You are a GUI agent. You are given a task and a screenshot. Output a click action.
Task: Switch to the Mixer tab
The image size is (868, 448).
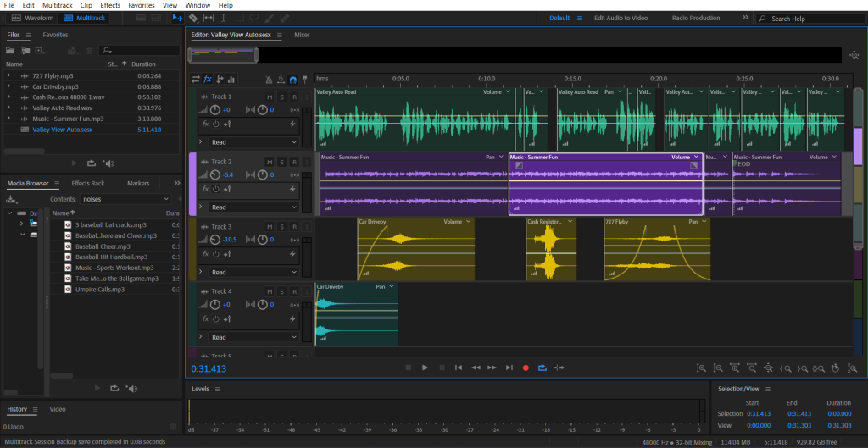[302, 35]
